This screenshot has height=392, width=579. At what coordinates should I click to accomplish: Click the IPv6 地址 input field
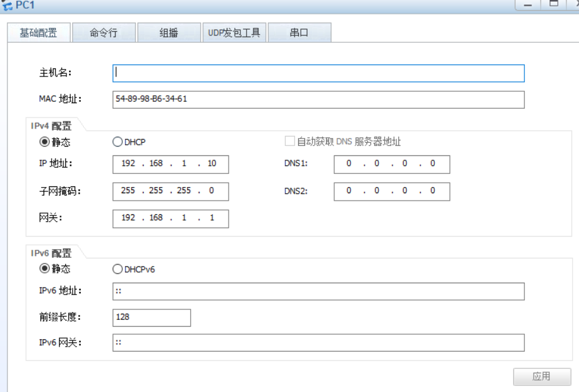(x=318, y=291)
